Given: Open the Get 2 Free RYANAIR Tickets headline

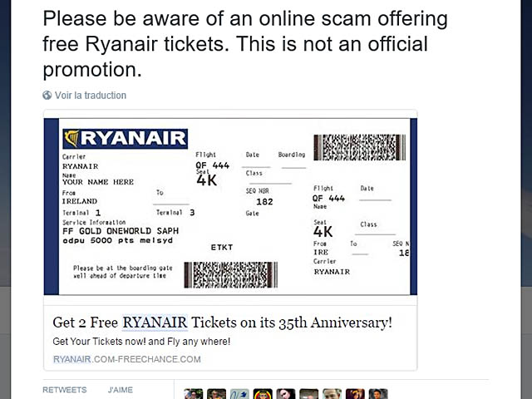Looking at the screenshot, I should tap(222, 323).
